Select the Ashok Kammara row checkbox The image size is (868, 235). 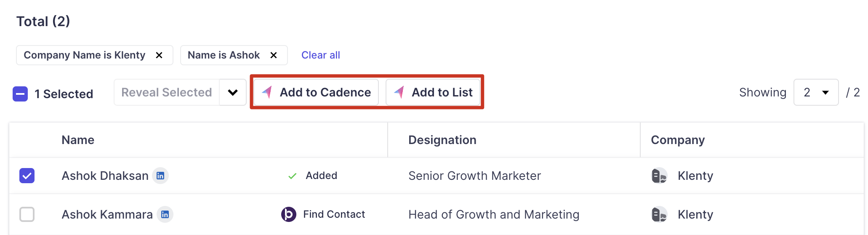pyautogui.click(x=27, y=214)
